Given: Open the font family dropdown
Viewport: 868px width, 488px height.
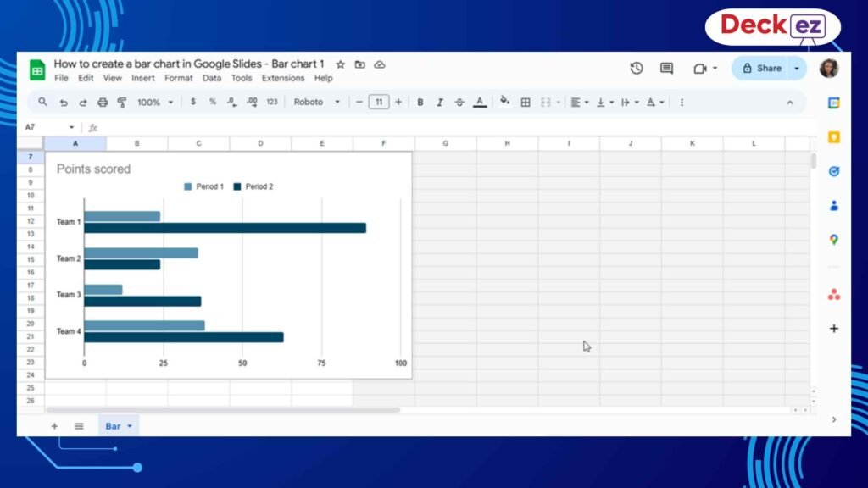Looking at the screenshot, I should click(315, 102).
